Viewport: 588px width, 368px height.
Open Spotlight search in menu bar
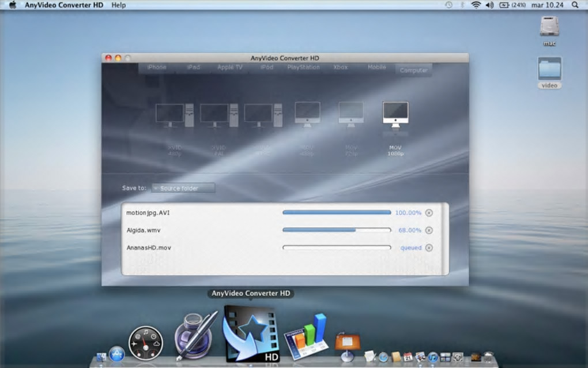point(575,5)
